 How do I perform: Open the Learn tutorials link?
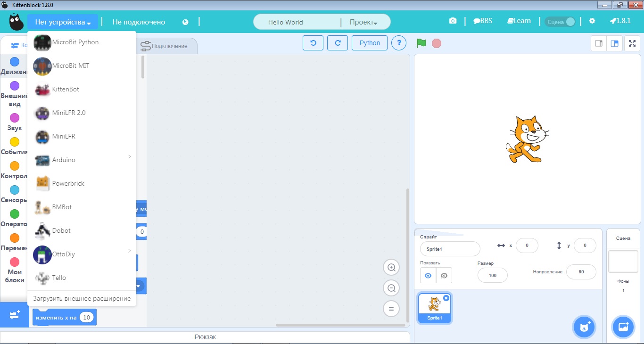coord(519,21)
